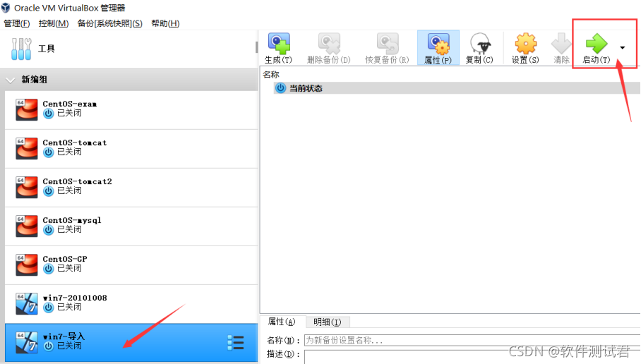
Task: Click the 删除备份(D) toolbar icon
Action: (329, 43)
